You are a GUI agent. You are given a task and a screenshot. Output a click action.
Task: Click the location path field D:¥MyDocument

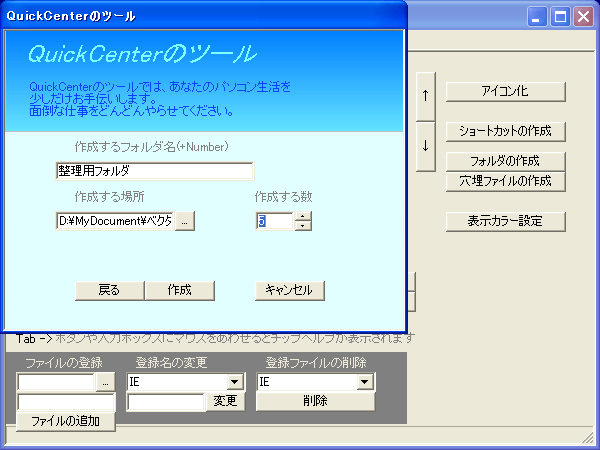115,221
